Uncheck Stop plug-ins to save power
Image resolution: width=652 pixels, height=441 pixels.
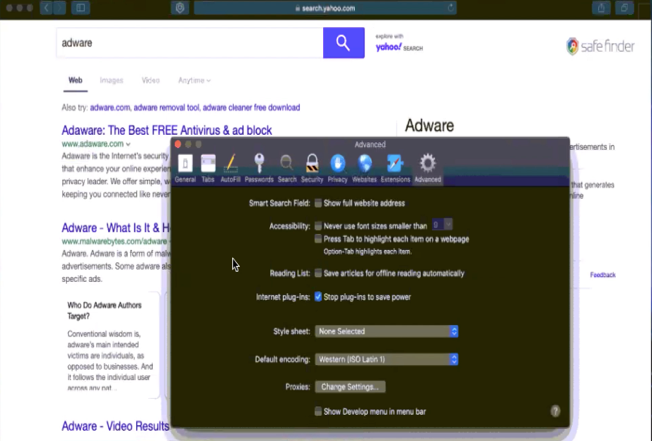click(x=318, y=297)
